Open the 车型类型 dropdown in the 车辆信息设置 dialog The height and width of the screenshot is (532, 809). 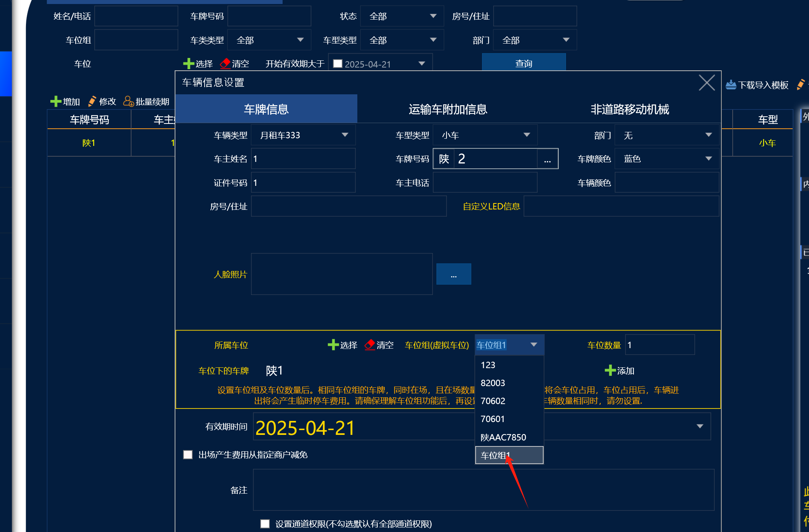pos(485,135)
